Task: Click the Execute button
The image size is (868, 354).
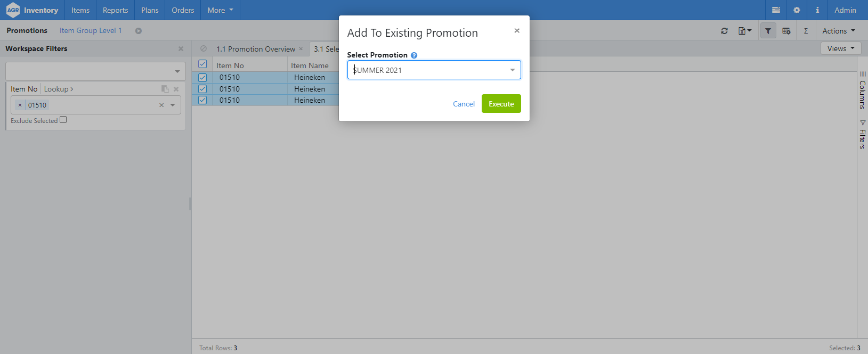Action: (x=501, y=103)
